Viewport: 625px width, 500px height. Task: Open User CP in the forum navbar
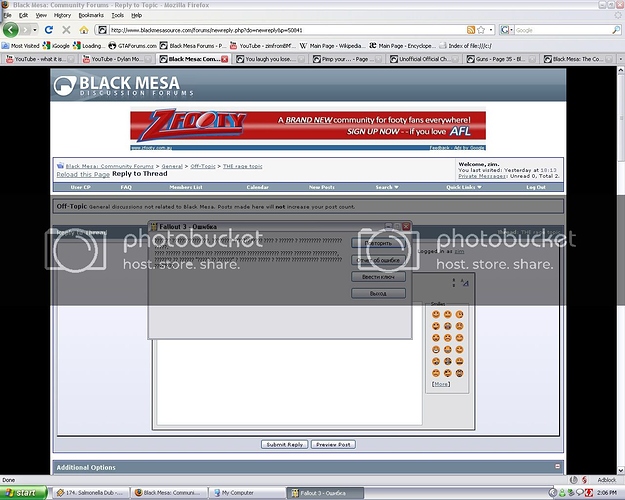tap(81, 187)
